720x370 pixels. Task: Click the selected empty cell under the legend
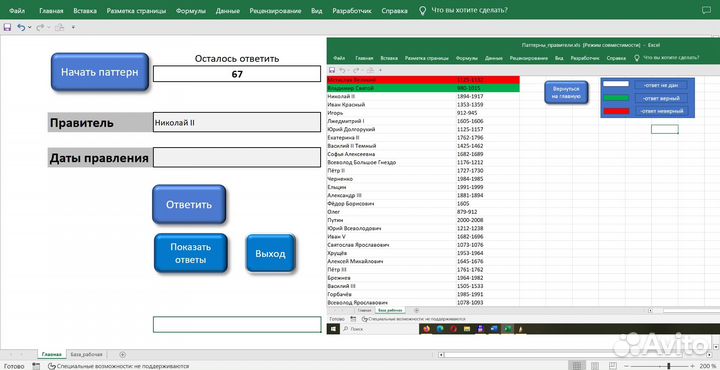tap(664, 129)
